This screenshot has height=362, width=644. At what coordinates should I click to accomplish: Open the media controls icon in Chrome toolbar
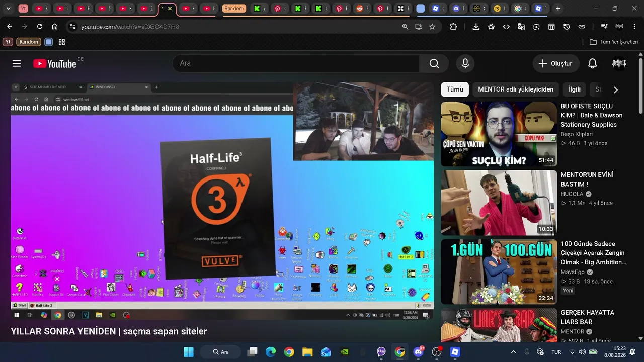(x=604, y=27)
